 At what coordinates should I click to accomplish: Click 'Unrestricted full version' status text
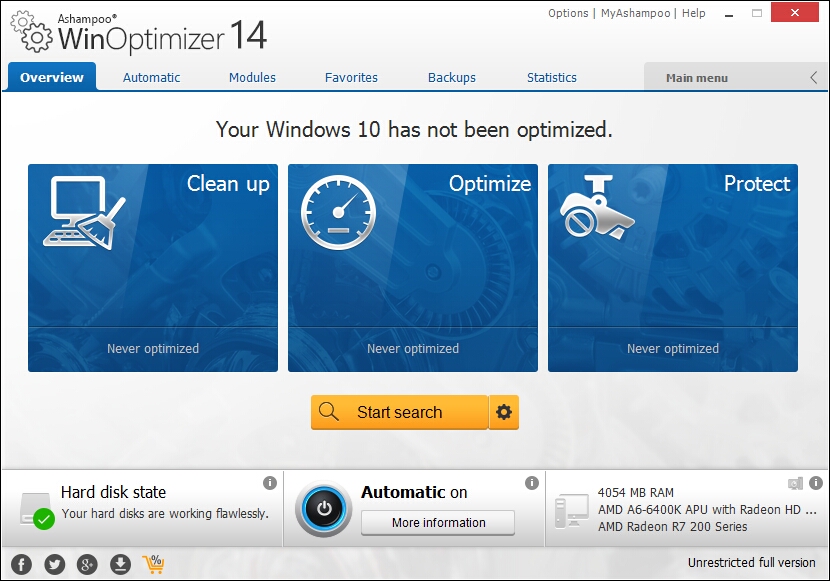[x=752, y=562]
